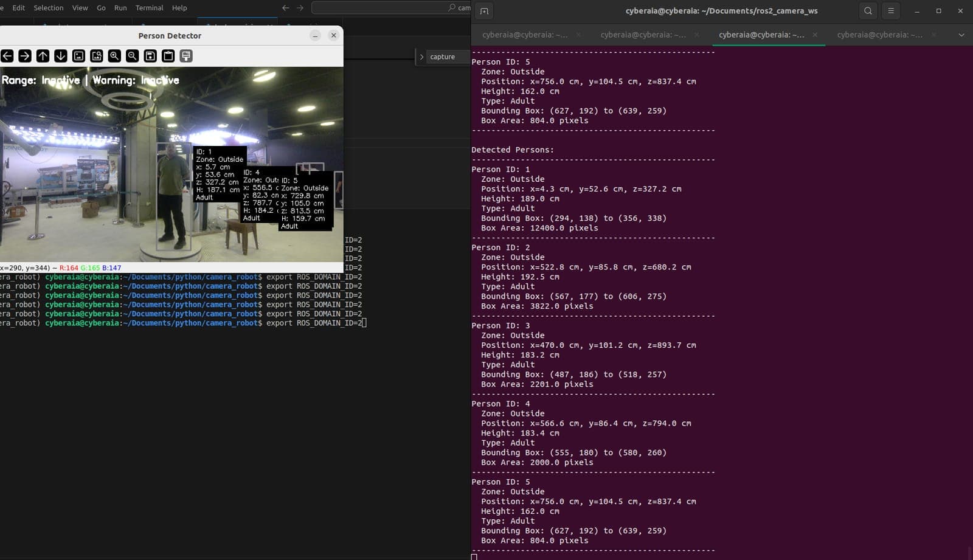This screenshot has width=973, height=560.
Task: Pan right in the Person Detector toolbar
Action: point(25,56)
